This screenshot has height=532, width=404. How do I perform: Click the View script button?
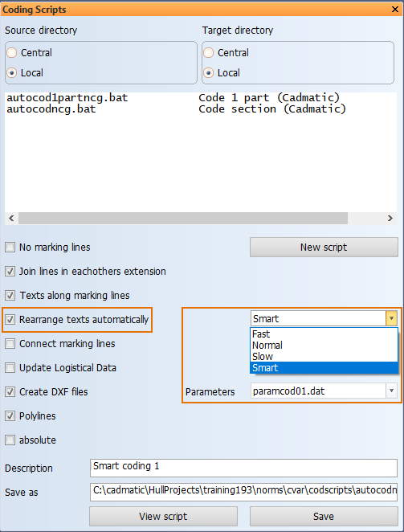[x=163, y=517]
